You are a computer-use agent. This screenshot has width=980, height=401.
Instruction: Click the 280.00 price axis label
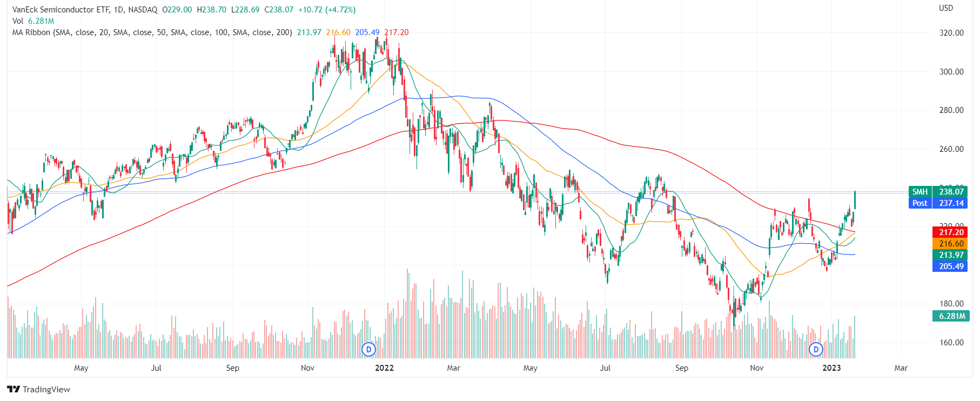951,110
